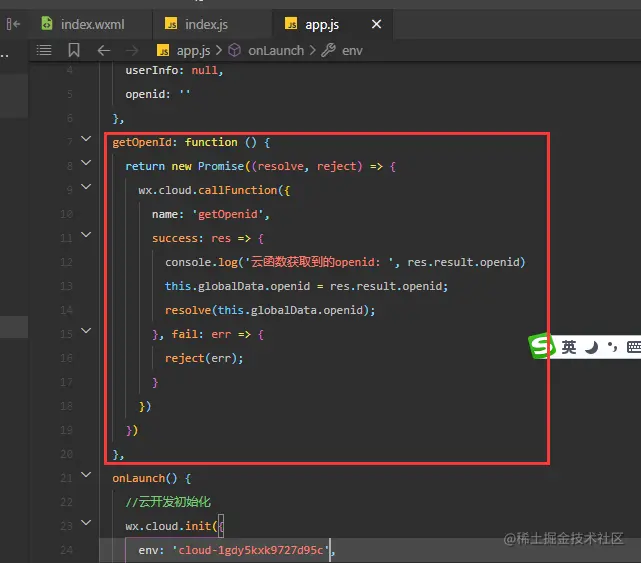Collapse the wx.cloud.init fold arrow
The width and height of the screenshot is (641, 563).
[x=86, y=523]
